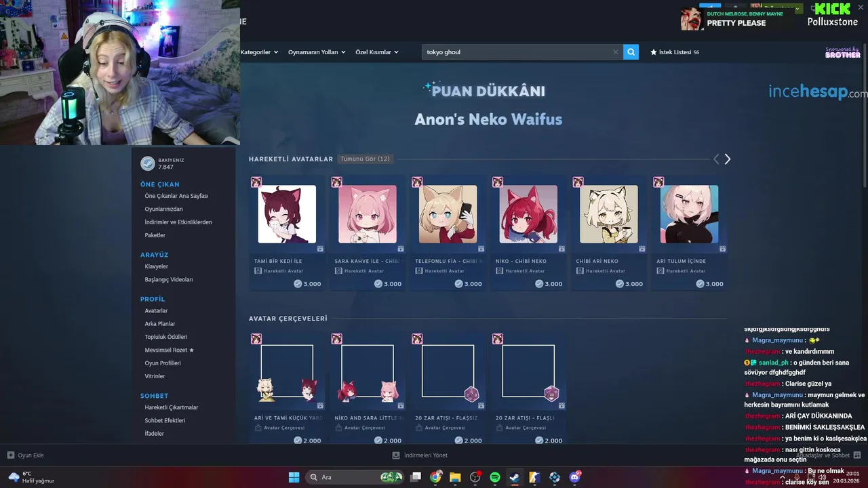This screenshot has height=488, width=868.
Task: Open Avatarlar under Profil
Action: click(x=156, y=310)
